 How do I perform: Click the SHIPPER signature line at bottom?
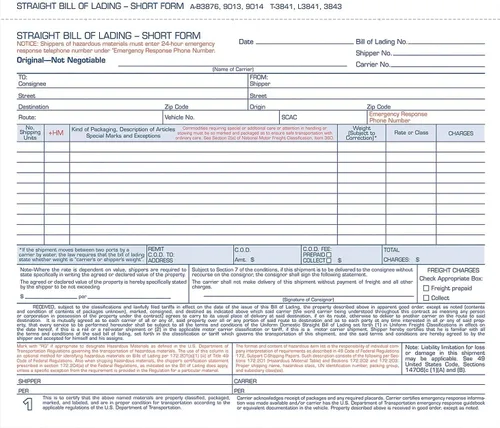[x=125, y=380]
